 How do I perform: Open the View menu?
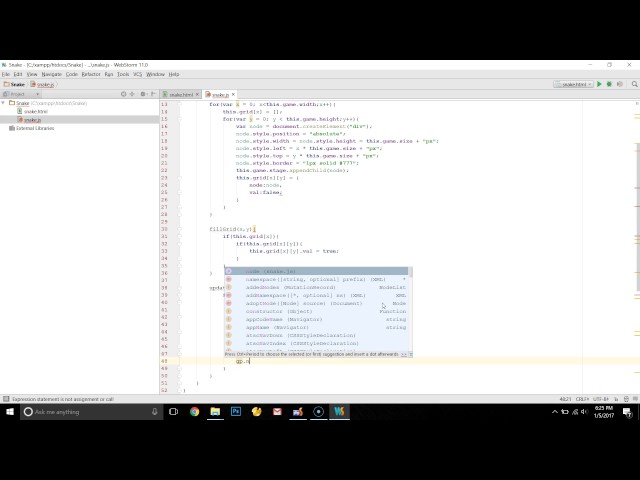tap(32, 74)
